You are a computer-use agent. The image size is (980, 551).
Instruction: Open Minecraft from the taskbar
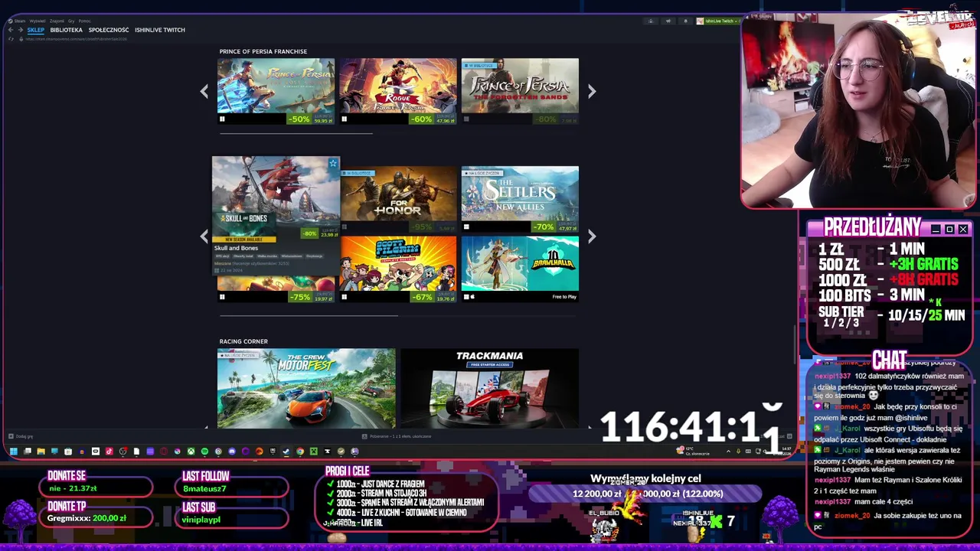tap(314, 452)
